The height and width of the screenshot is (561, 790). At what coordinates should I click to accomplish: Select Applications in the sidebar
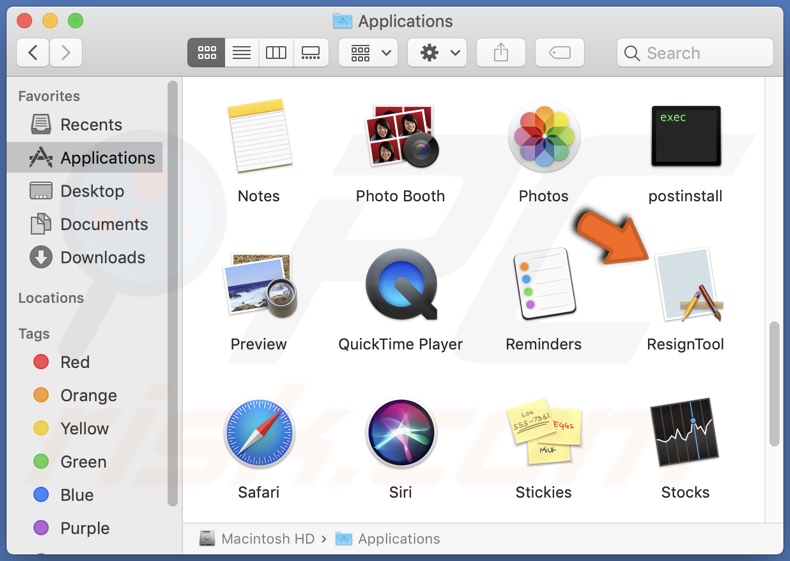coord(84,158)
